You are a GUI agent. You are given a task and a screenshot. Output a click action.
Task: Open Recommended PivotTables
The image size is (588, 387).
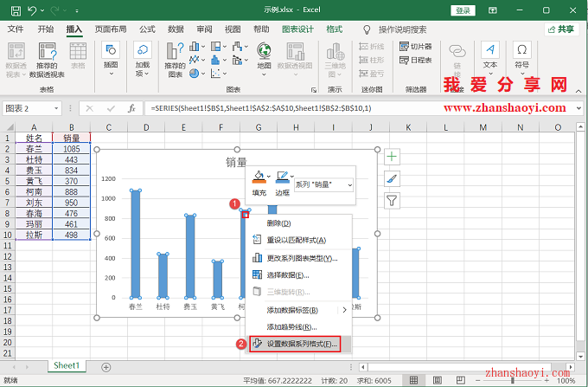tap(48, 60)
